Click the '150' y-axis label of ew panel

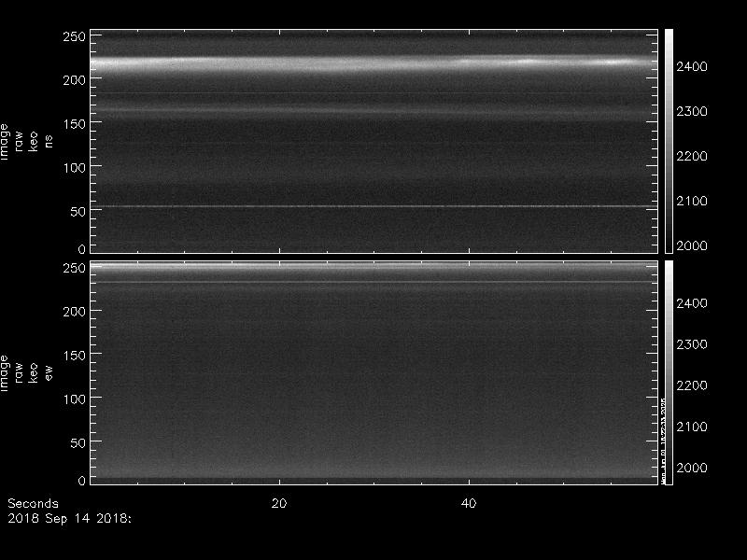point(75,356)
